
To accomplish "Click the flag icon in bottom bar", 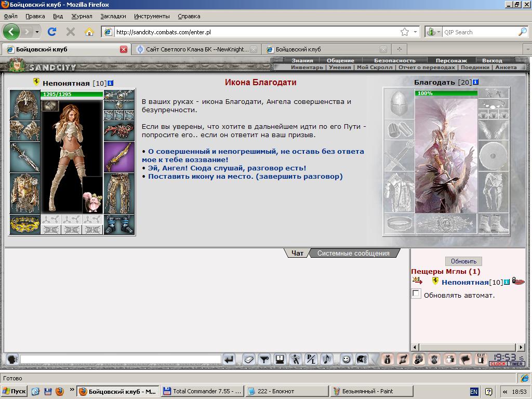I will tap(465, 359).
